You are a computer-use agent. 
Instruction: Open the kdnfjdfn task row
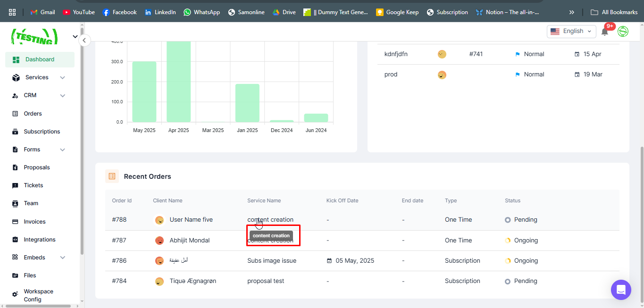click(x=498, y=54)
